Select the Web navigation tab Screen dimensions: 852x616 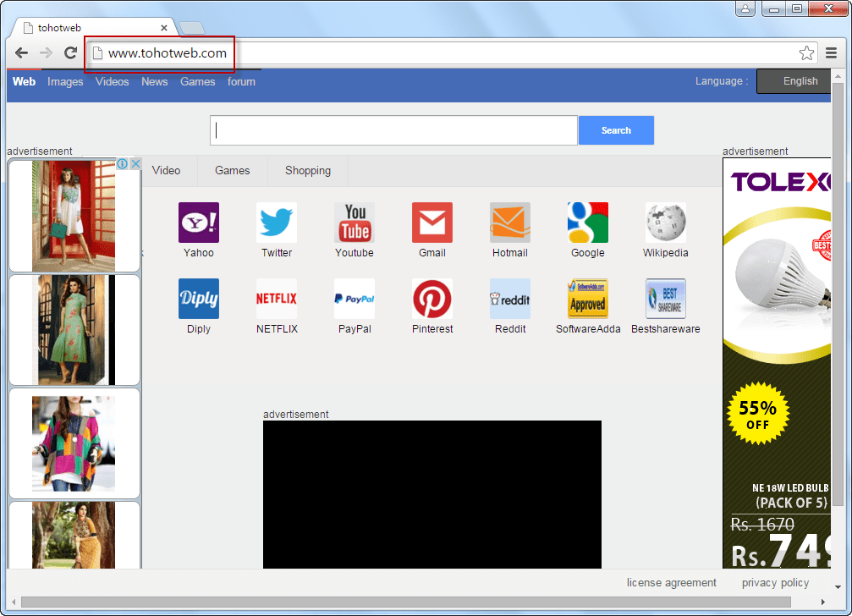(x=24, y=81)
